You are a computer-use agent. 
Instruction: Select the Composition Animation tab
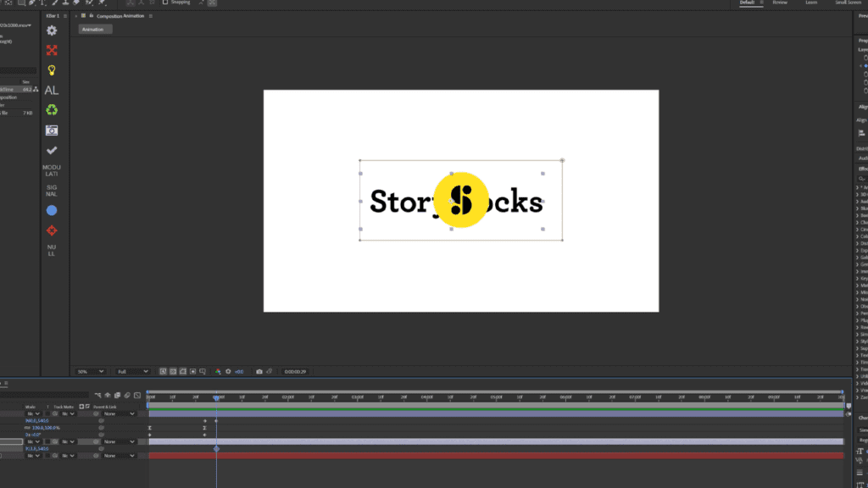[119, 14]
